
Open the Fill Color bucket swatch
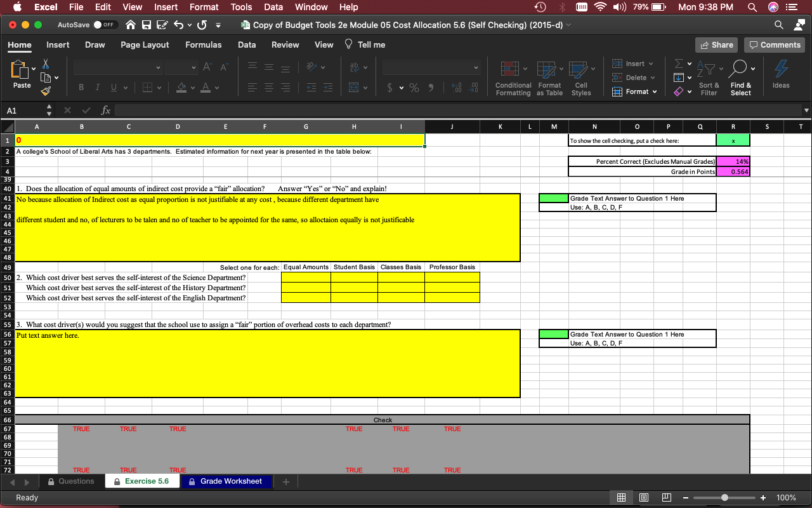coord(181,88)
